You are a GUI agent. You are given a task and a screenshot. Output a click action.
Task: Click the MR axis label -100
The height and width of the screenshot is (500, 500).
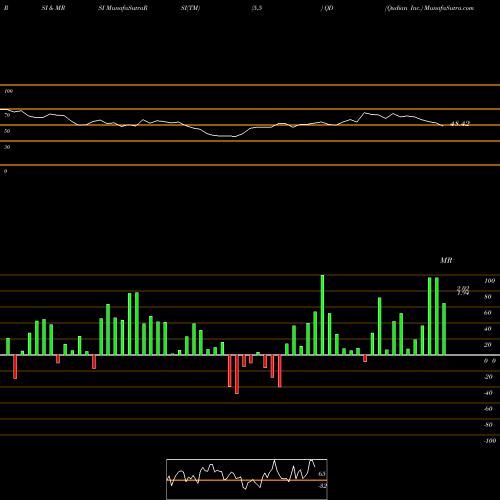(490, 441)
